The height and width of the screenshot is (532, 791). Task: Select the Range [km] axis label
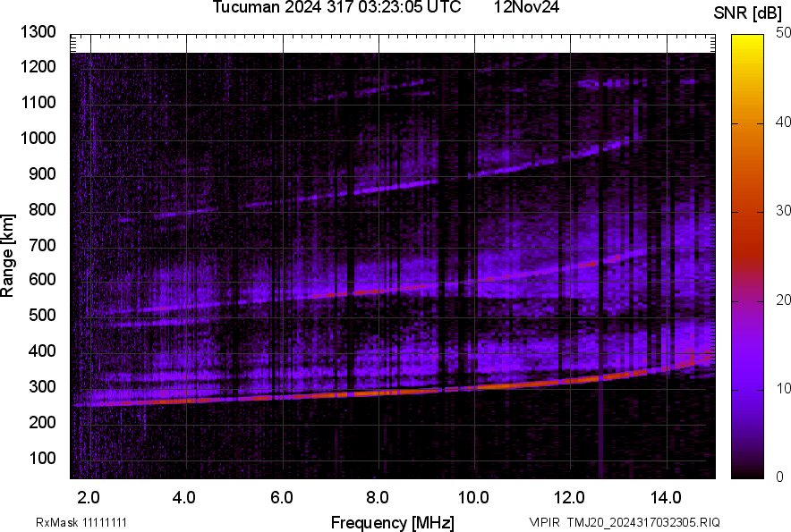click(8, 255)
